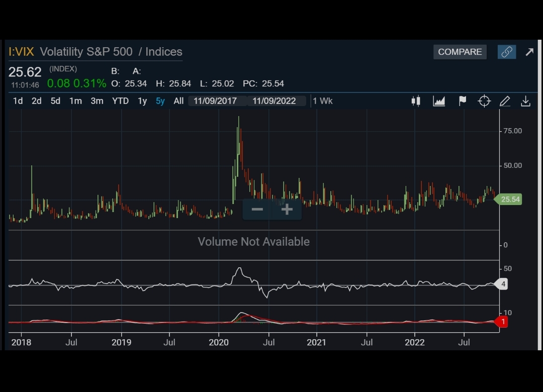
Task: Click the 2022 time axis label
Action: (x=414, y=342)
